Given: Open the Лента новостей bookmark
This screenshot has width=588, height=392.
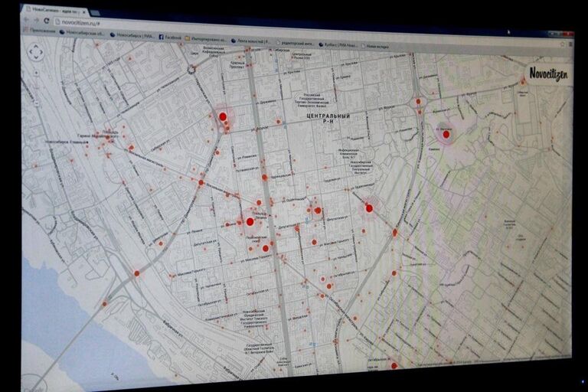Looking at the screenshot, I should pyautogui.click(x=250, y=41).
